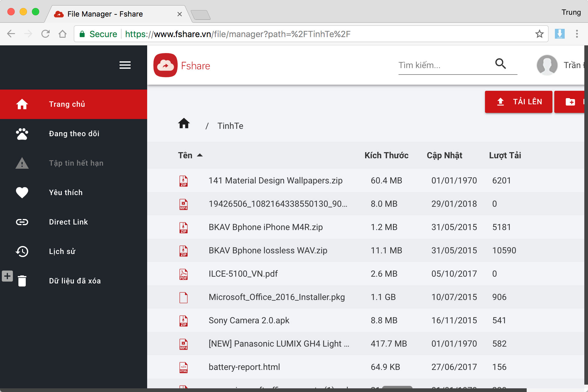Open the user avatar profile picture
The image size is (588, 392).
[547, 65]
